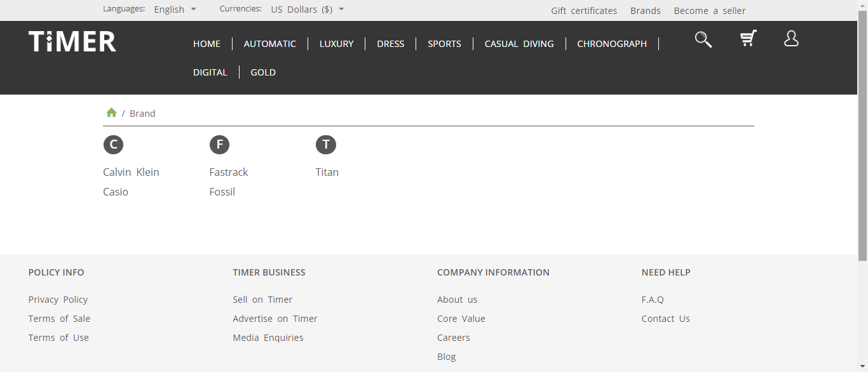This screenshot has height=372, width=868.
Task: Open the LUXURY category menu
Action: (x=337, y=44)
